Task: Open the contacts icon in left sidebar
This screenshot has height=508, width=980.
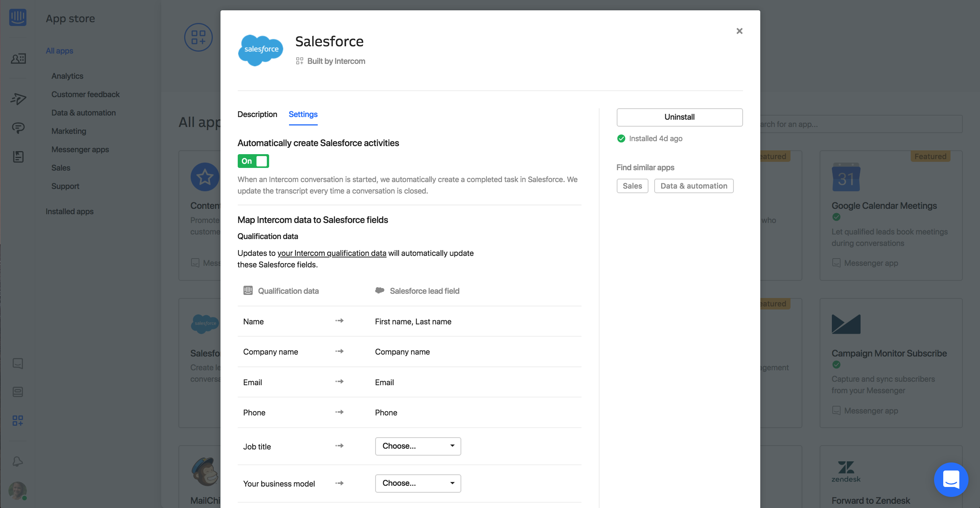Action: pyautogui.click(x=18, y=59)
